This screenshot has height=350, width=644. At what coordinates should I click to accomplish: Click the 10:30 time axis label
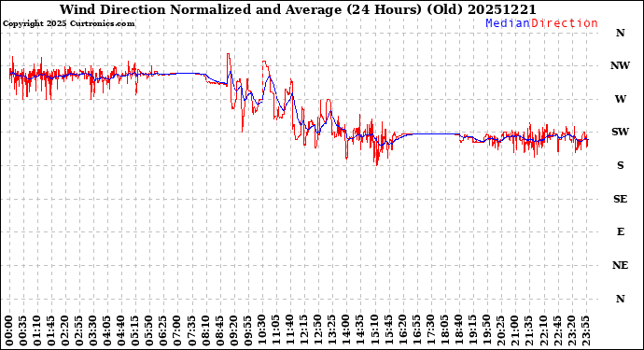(x=262, y=330)
